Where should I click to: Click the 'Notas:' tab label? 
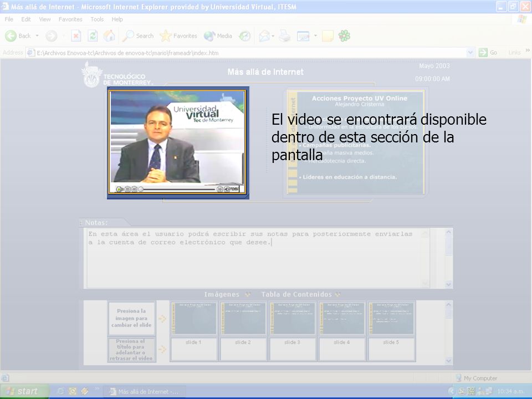[96, 223]
